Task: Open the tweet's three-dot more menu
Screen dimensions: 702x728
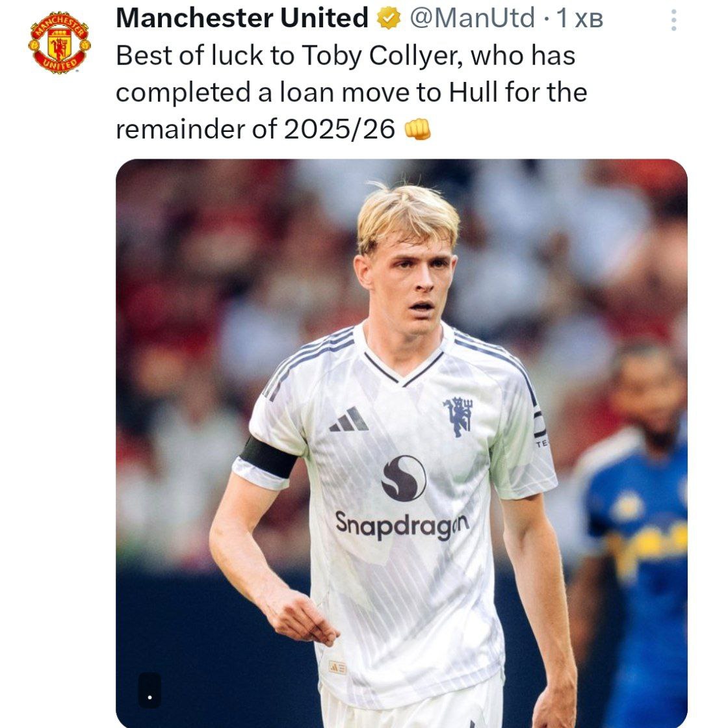Action: (673, 19)
